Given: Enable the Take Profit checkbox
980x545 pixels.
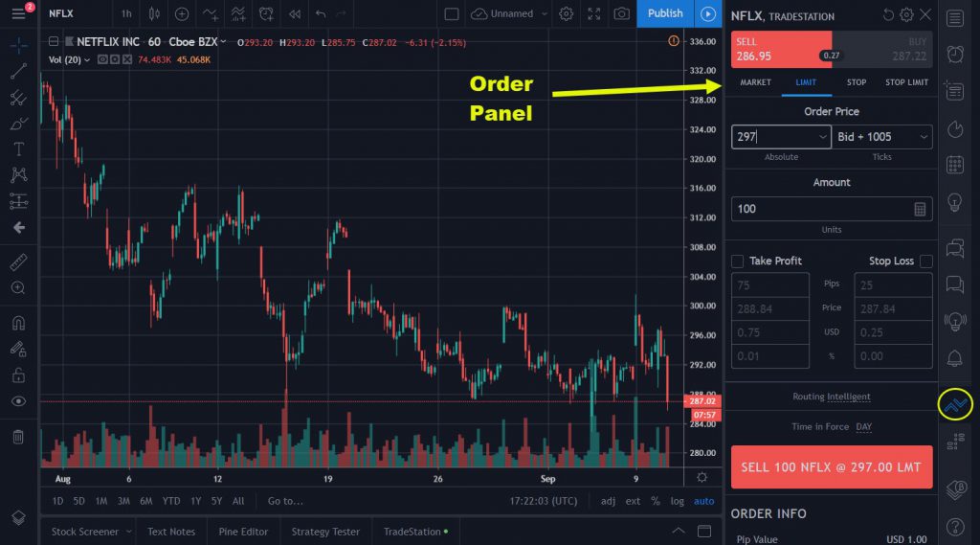Looking at the screenshot, I should point(738,261).
